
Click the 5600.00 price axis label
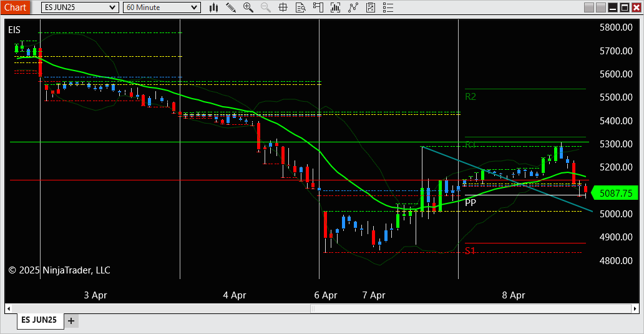616,74
